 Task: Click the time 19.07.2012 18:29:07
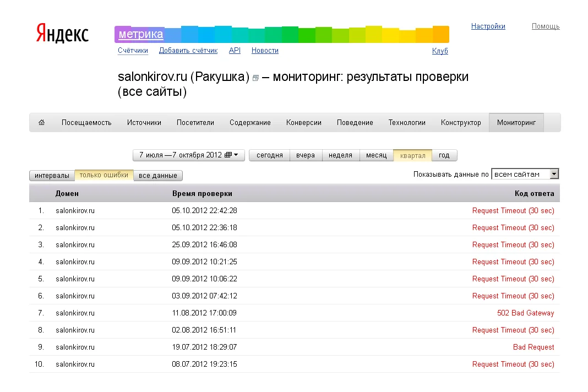[x=204, y=347]
